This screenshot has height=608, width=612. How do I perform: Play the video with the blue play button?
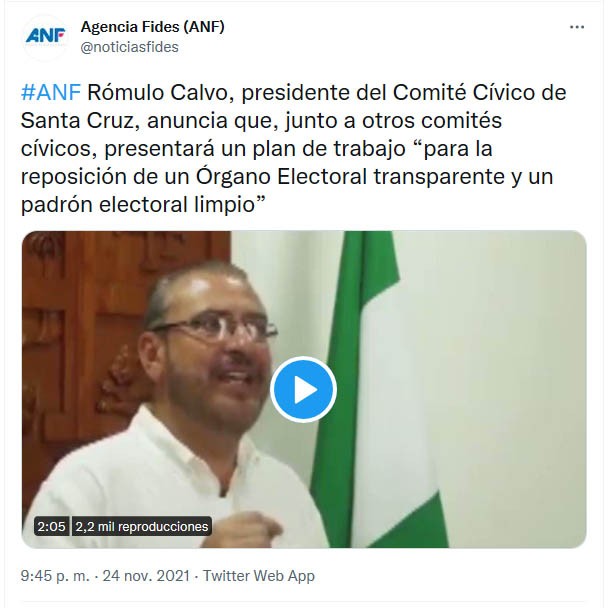click(x=304, y=389)
